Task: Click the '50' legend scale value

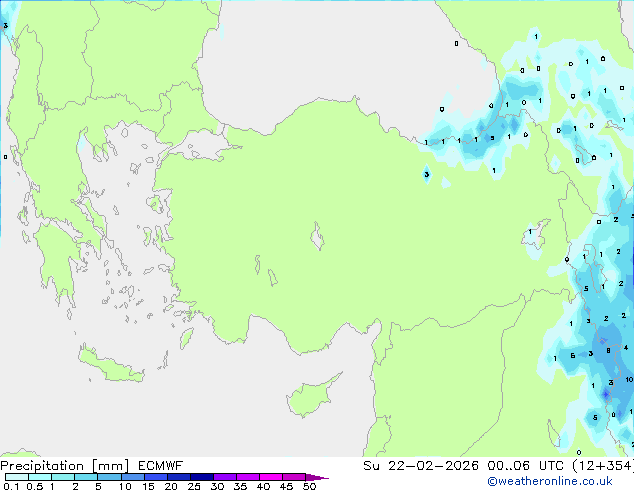Action: tap(309, 486)
